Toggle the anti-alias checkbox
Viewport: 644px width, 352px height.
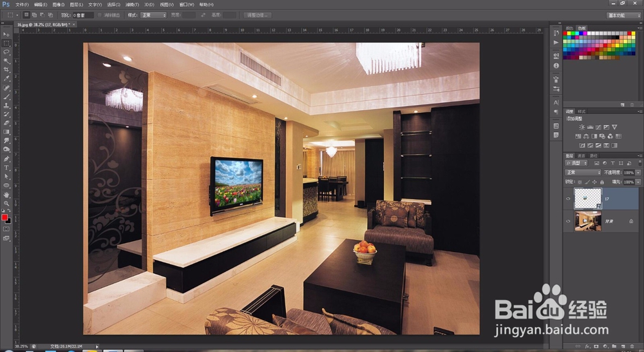click(99, 15)
